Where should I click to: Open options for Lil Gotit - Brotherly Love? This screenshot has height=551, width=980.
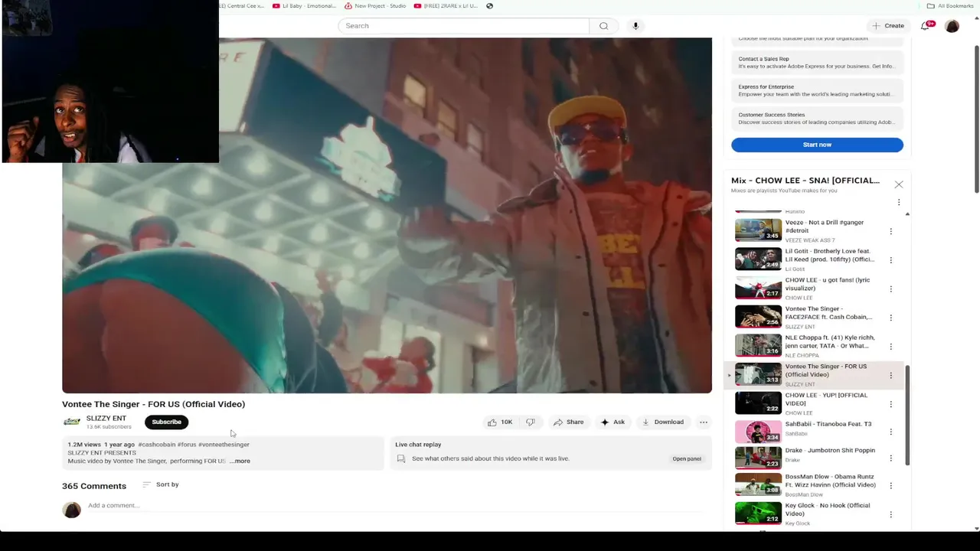tap(890, 260)
